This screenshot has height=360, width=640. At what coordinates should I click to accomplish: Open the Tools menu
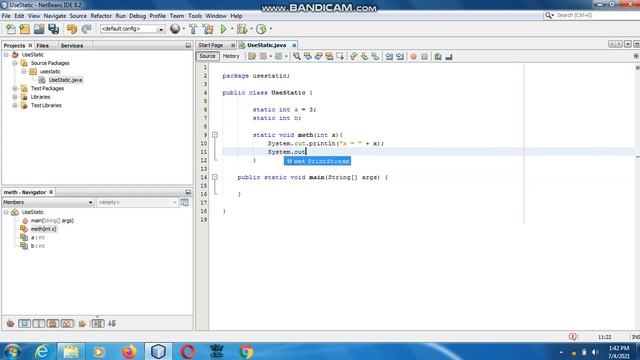click(x=195, y=16)
